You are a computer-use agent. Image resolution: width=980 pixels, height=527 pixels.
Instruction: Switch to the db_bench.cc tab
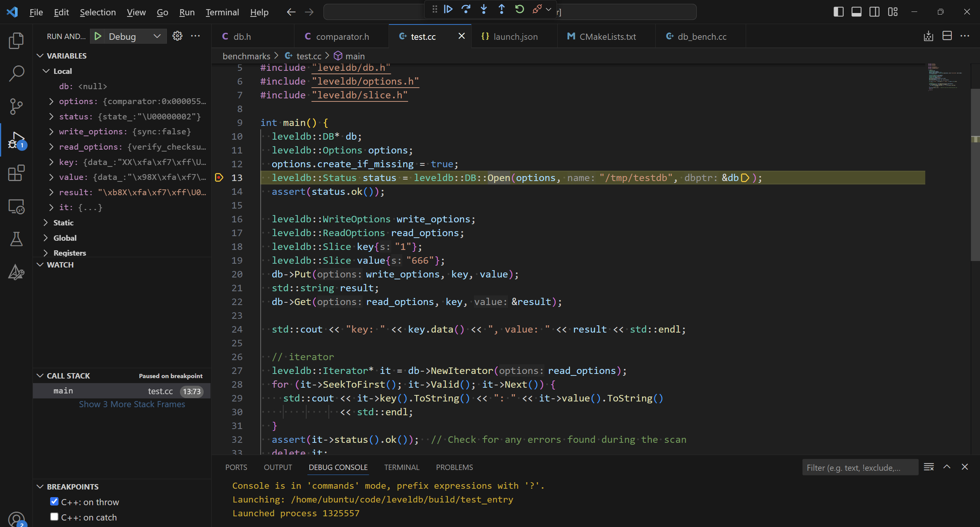(701, 37)
